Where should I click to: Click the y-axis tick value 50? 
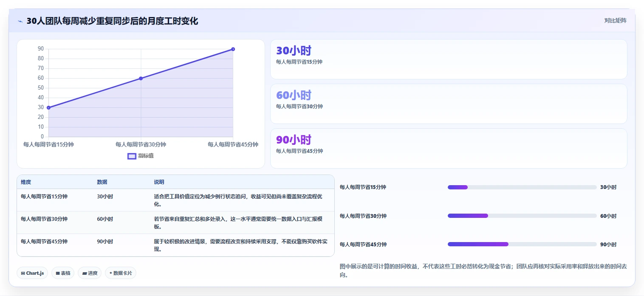(41, 88)
